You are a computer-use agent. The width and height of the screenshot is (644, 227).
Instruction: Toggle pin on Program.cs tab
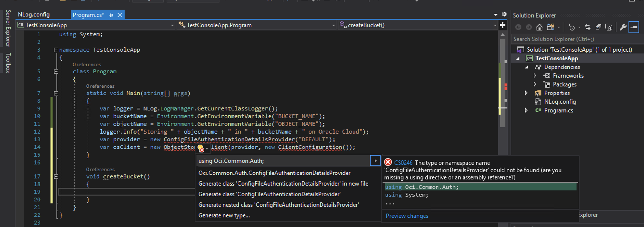coord(111,15)
